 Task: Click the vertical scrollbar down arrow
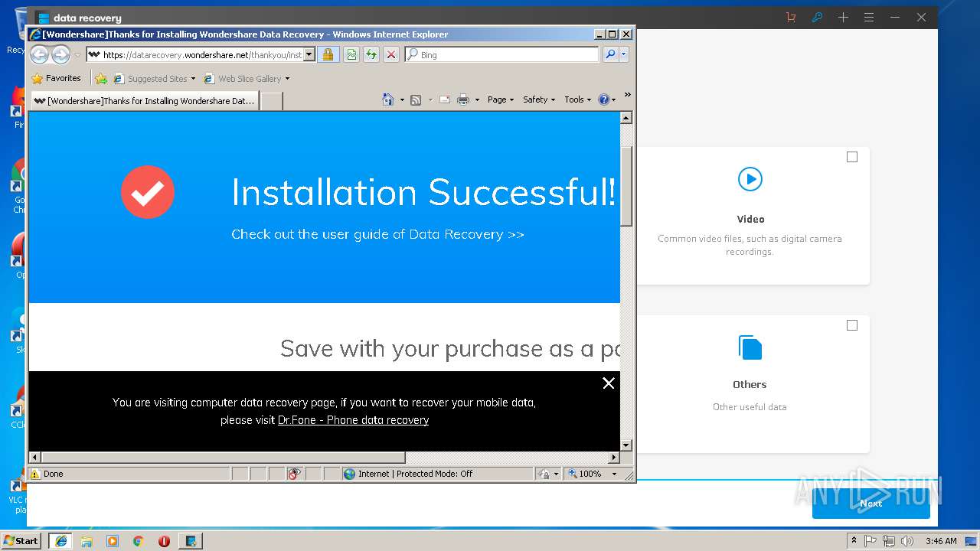click(x=626, y=445)
